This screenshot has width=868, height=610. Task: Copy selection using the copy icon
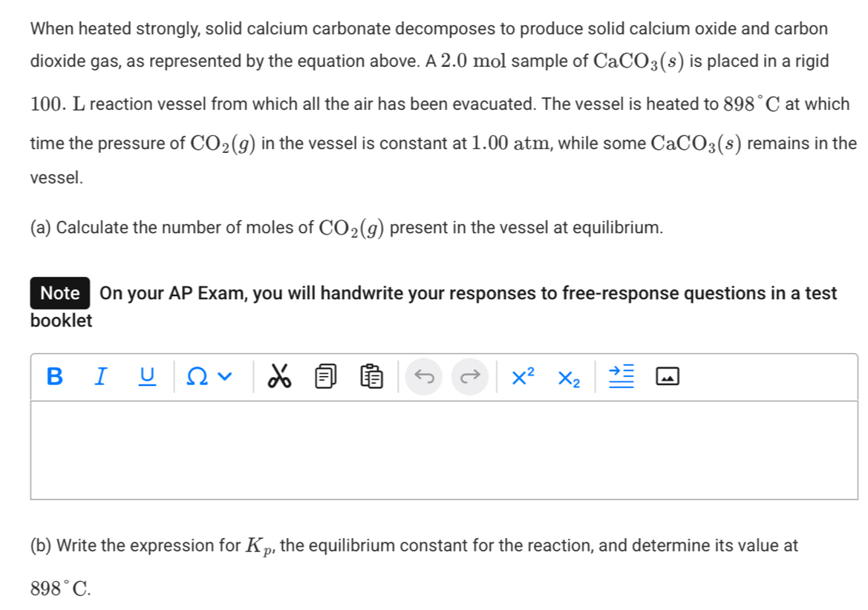click(x=326, y=377)
